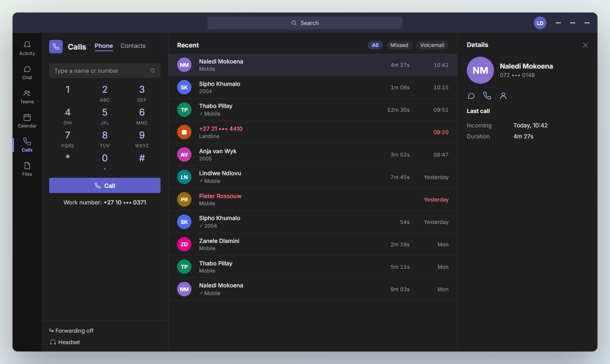Select Naledi Mokoena 10:42 call entry
Image resolution: width=610 pixels, height=364 pixels.
click(x=313, y=65)
